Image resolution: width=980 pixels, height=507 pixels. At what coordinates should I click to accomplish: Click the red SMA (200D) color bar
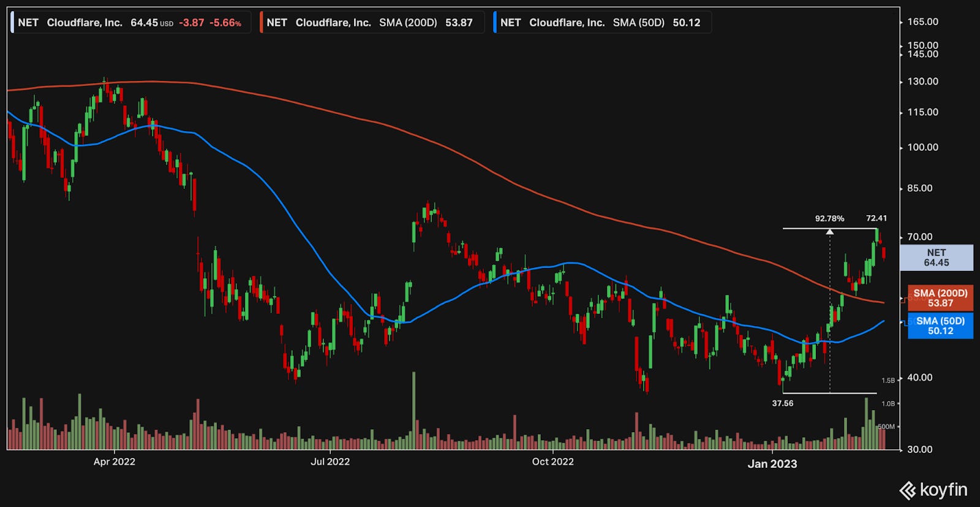[261, 23]
